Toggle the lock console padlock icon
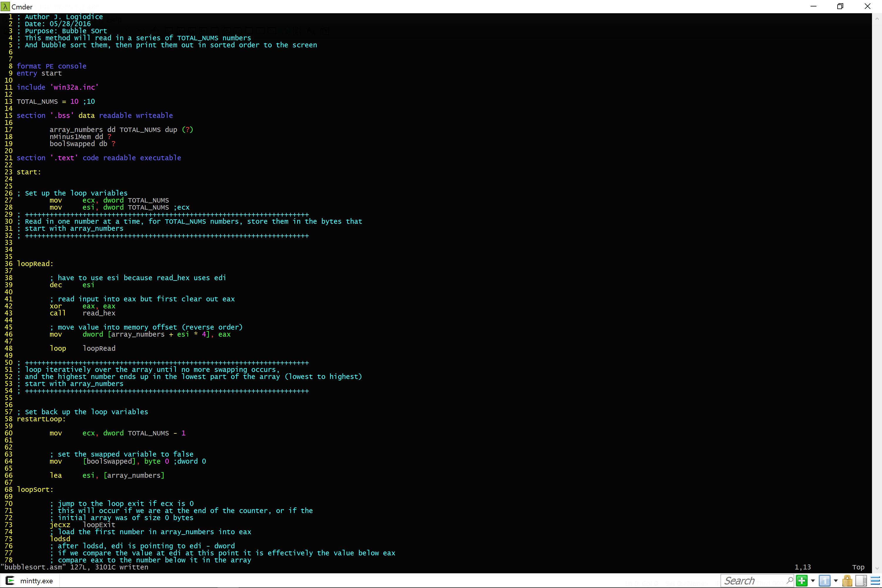The image size is (882, 588). [847, 580]
